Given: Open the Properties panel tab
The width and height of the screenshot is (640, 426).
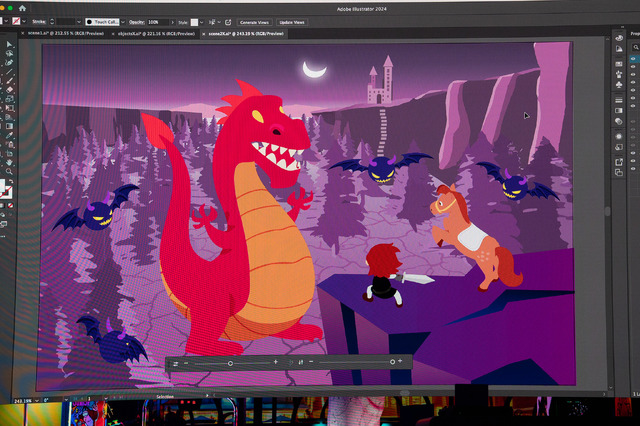Looking at the screenshot, I should coord(635,33).
